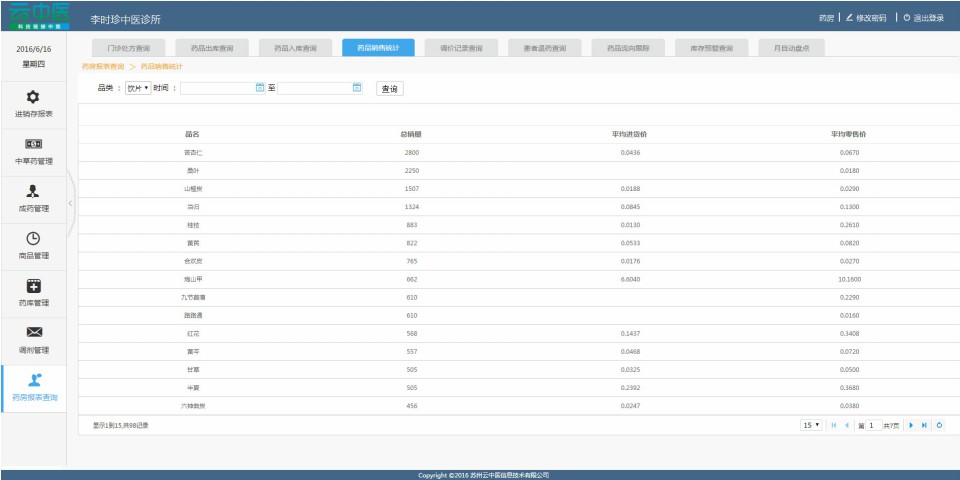Open the page size dropdown showing 15
Screen dimensions: 960x480
pyautogui.click(x=811, y=425)
